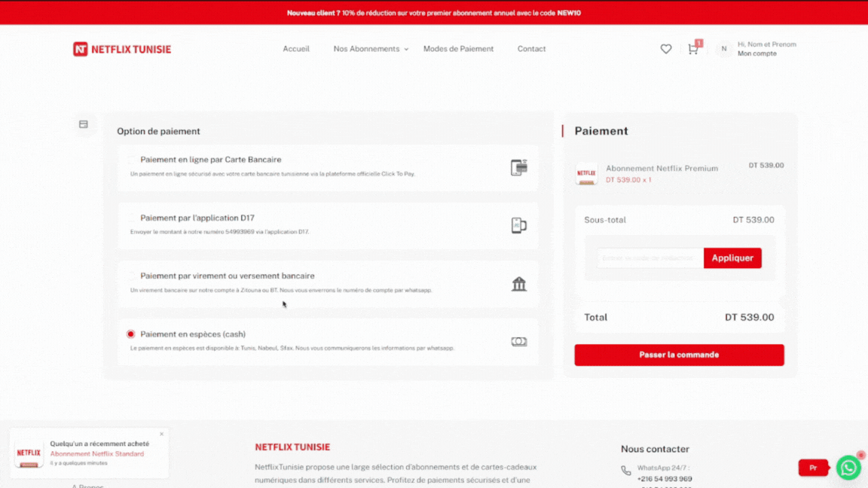
Task: Click the Sous-total DT 539.00 value
Action: (x=753, y=220)
